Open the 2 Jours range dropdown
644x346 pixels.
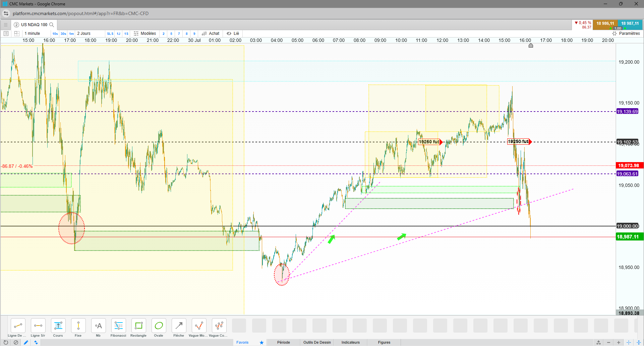click(84, 33)
